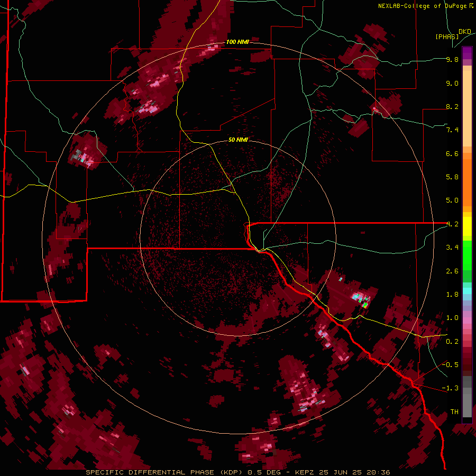Pick the cyan band beside 1.8

click(x=467, y=291)
